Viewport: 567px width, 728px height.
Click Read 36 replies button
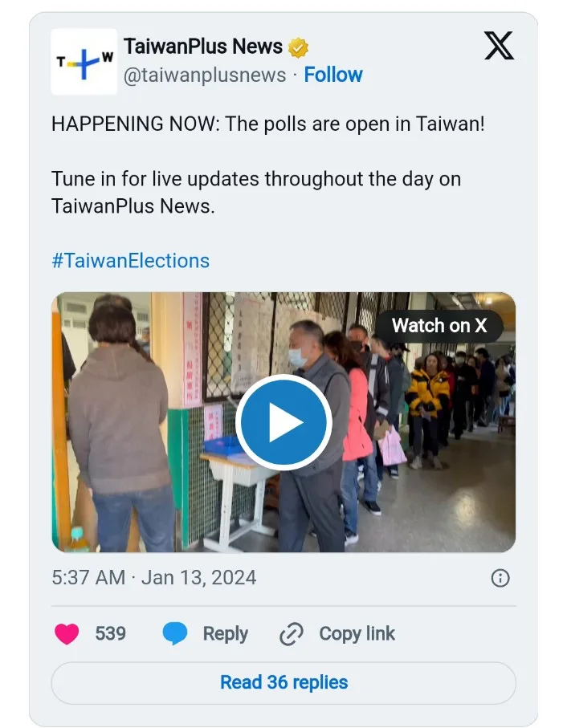[283, 682]
